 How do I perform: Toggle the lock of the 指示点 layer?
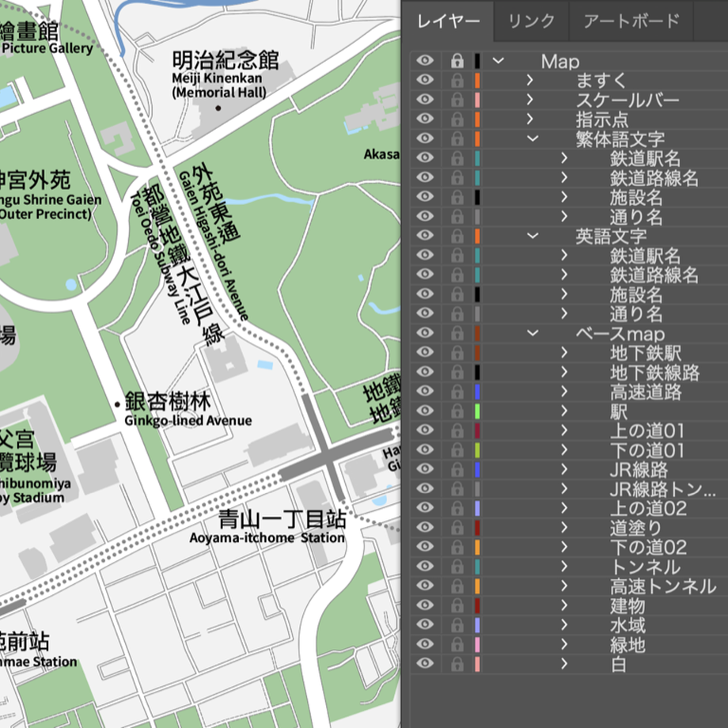pyautogui.click(x=457, y=119)
